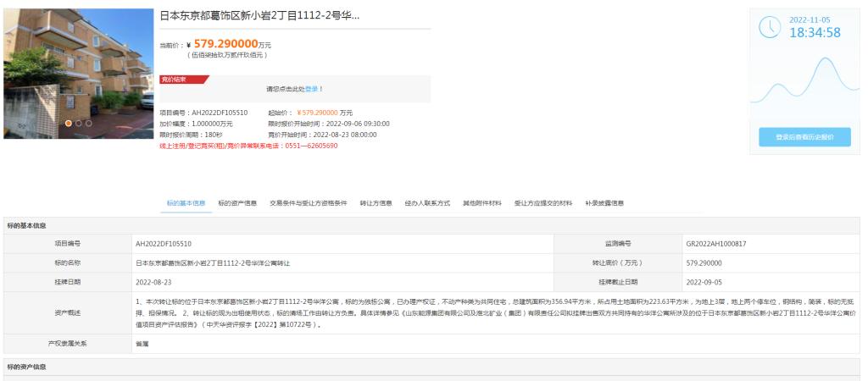Click the 登录 login link
Screen dimensions: 868x381
click(x=311, y=89)
